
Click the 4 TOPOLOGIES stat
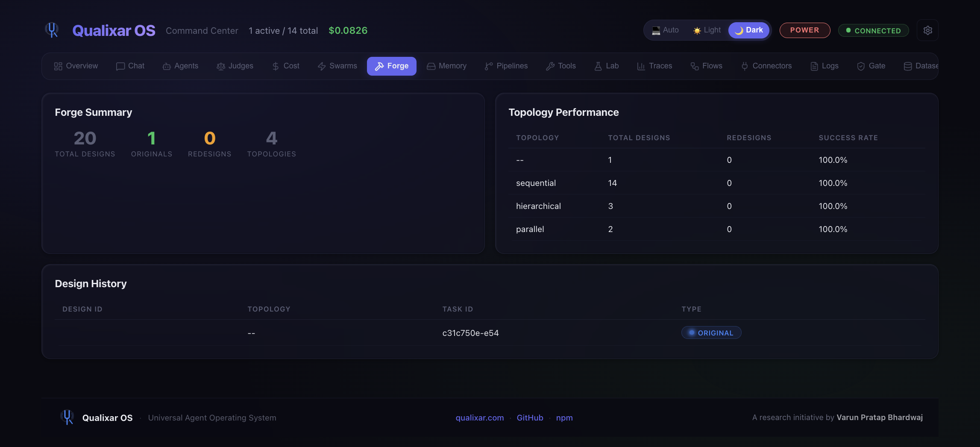pos(272,144)
